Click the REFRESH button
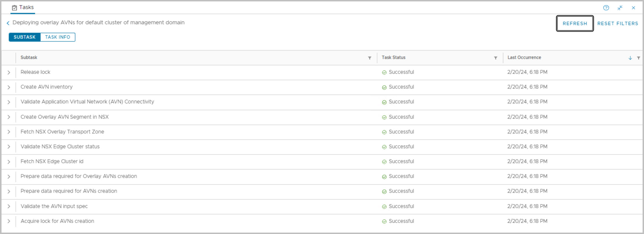Viewport: 644px width, 234px height. point(575,23)
